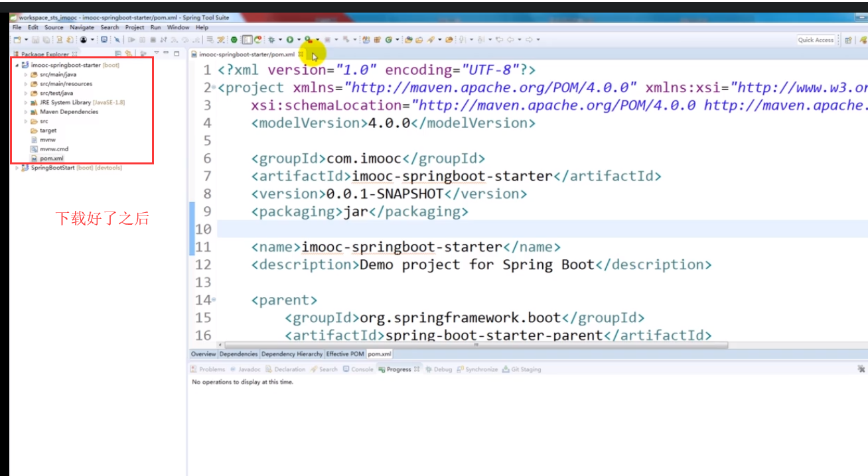Click Collapse All icon in Package Explorer

(117, 53)
